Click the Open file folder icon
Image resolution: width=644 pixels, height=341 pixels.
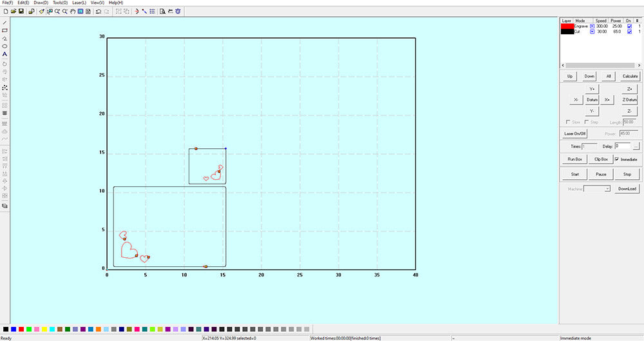coord(14,12)
